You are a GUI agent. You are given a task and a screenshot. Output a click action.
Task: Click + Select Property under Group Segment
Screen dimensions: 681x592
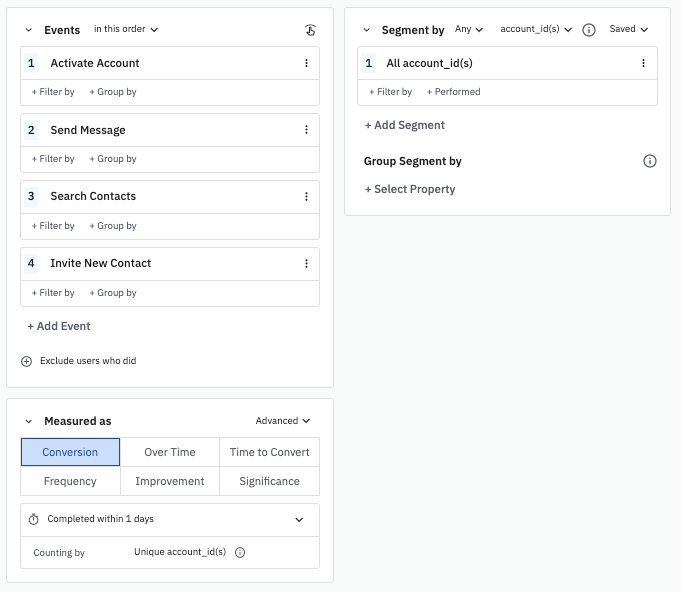coord(410,189)
